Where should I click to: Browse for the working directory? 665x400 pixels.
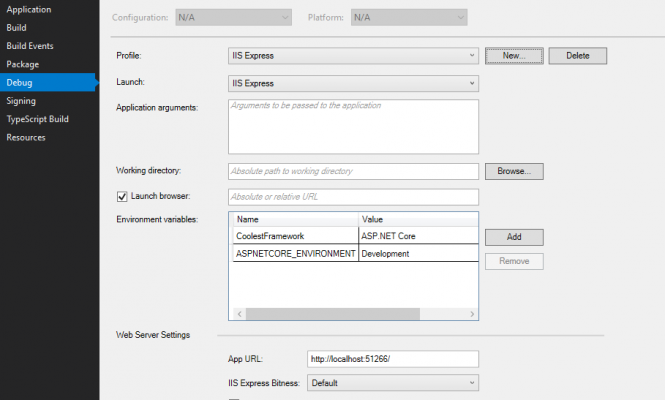[x=514, y=171]
